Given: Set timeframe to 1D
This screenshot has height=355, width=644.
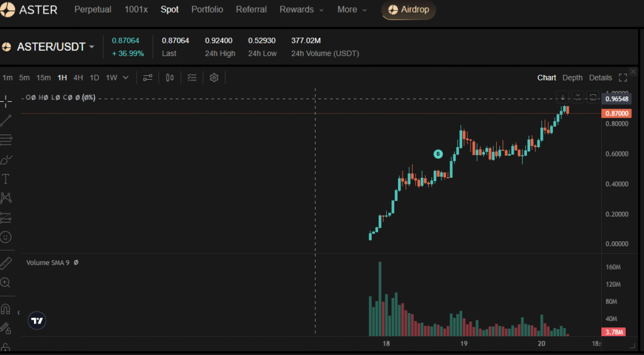Looking at the screenshot, I should [94, 77].
